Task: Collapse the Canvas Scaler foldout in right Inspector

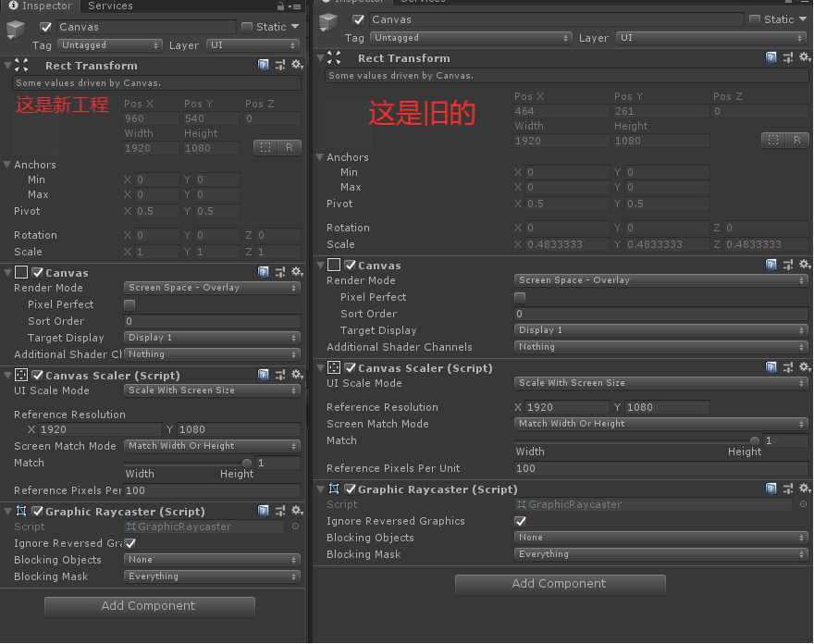Action: pos(321,367)
